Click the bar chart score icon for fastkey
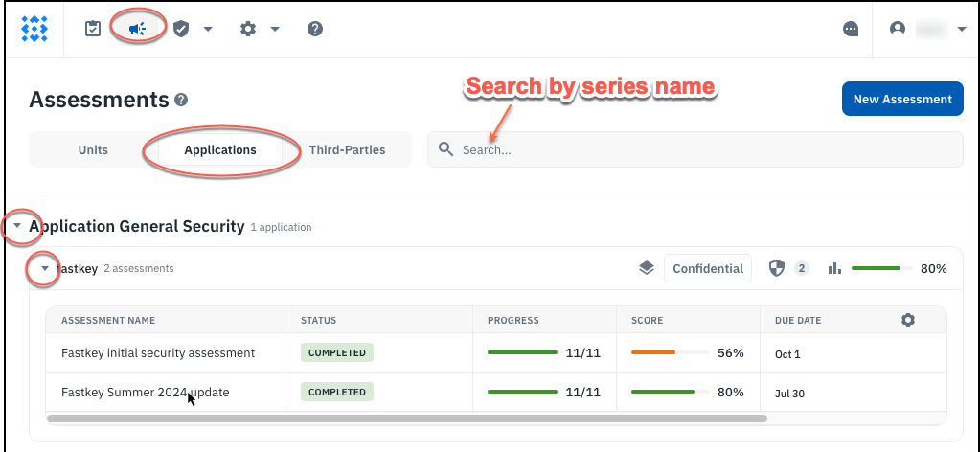Viewport: 980px width, 452px height. [833, 268]
